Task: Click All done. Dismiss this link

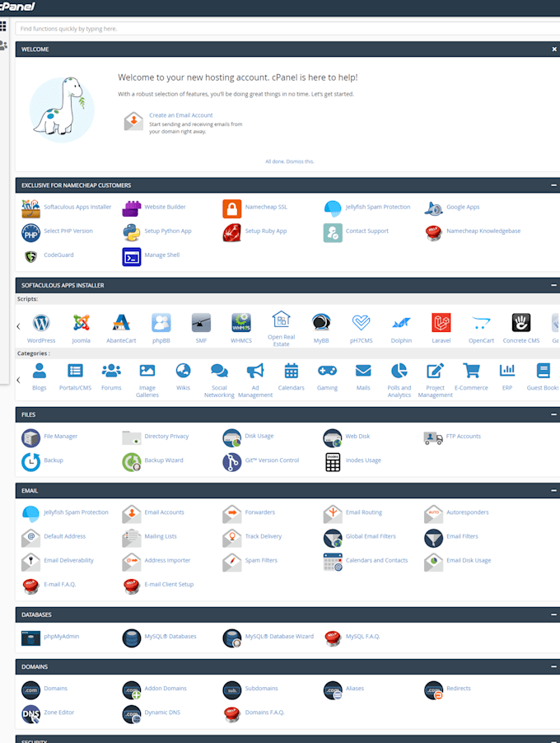Action: (x=290, y=161)
